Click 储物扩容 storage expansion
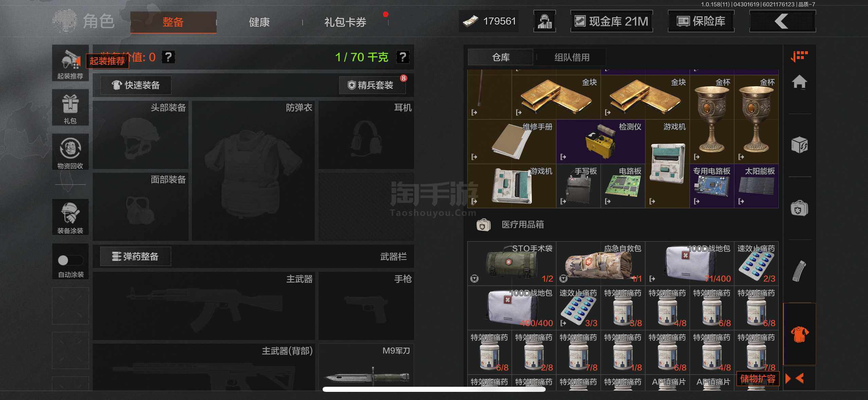This screenshot has height=400, width=868. [758, 379]
